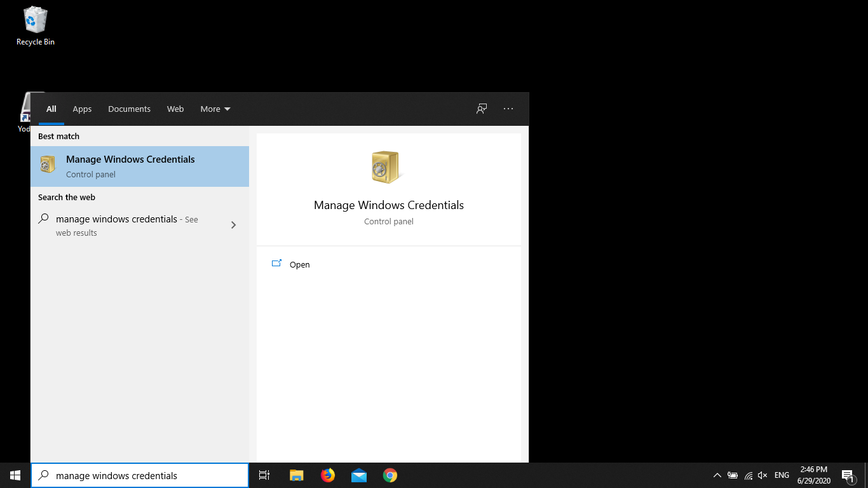The image size is (868, 488).
Task: Switch to the Documents search tab
Action: pyautogui.click(x=129, y=109)
